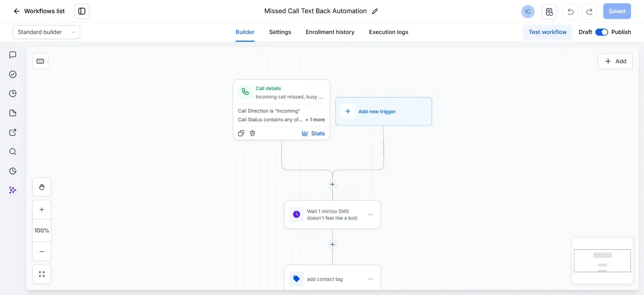Click the clock icon on the Wait node

[297, 214]
